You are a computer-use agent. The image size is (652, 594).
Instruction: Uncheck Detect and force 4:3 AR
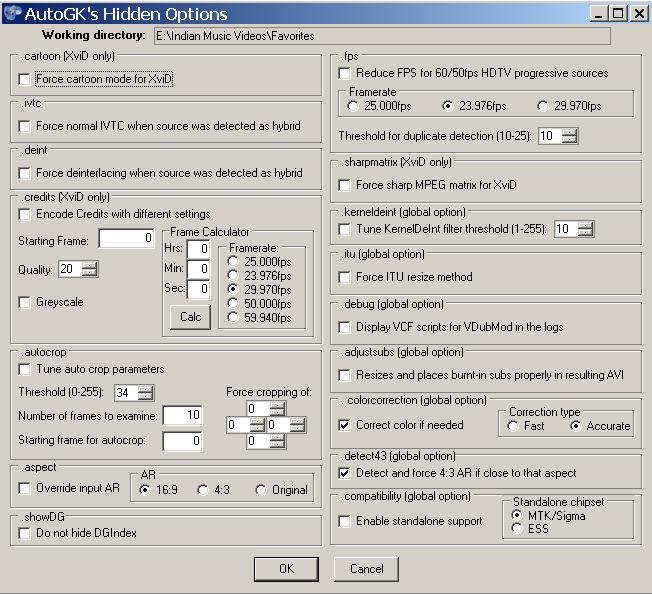pos(344,473)
